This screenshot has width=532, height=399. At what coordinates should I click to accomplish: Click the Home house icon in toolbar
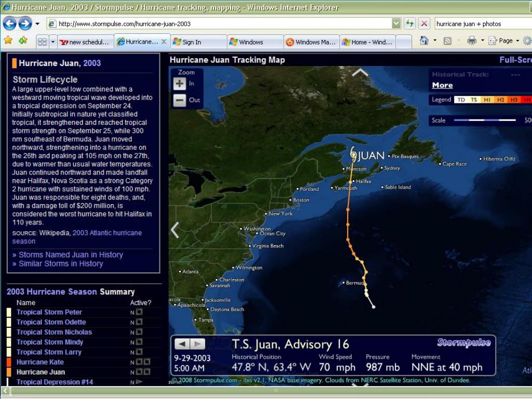[424, 41]
